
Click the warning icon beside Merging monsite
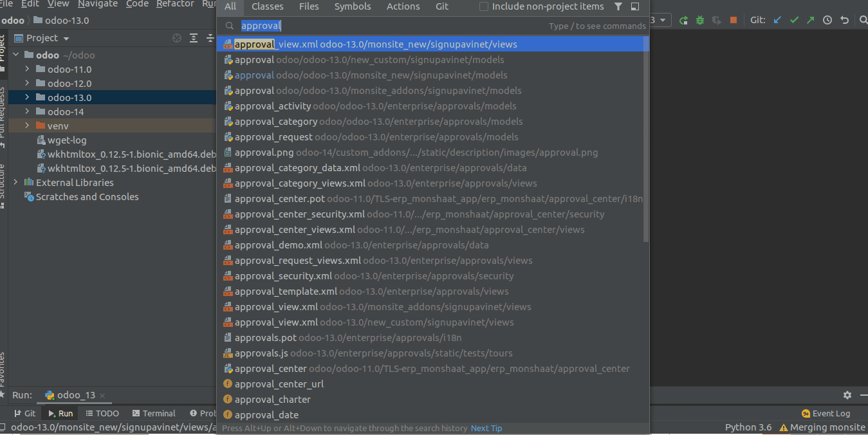coord(784,427)
